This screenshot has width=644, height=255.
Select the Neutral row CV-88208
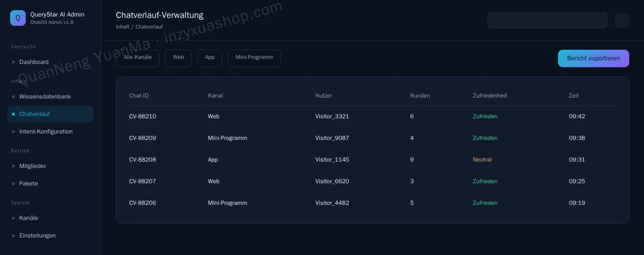click(373, 160)
